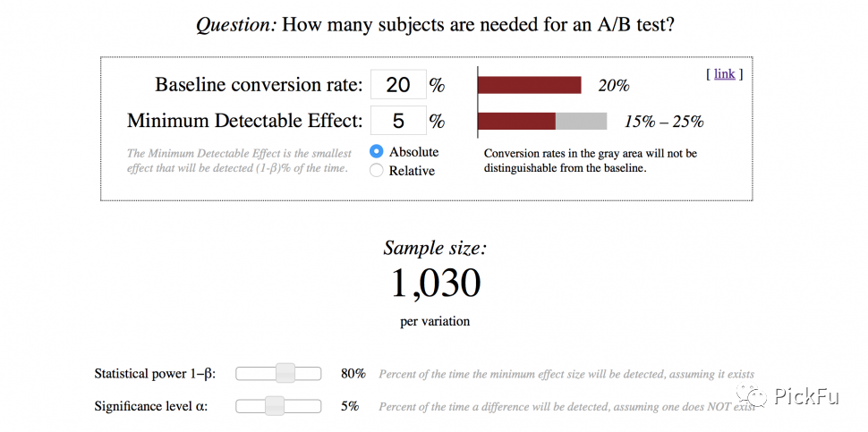Select the Relative radio button
The image size is (868, 432).
(x=377, y=171)
